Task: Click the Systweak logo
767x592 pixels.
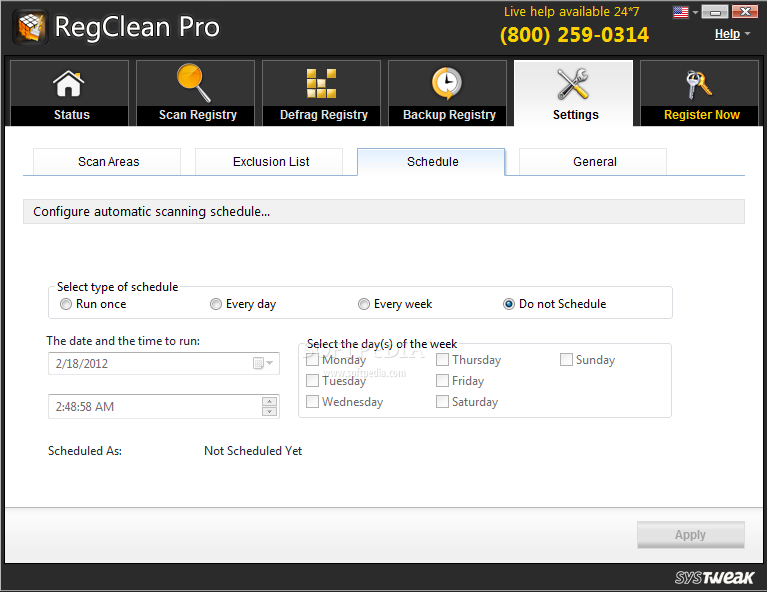Action: tap(714, 578)
